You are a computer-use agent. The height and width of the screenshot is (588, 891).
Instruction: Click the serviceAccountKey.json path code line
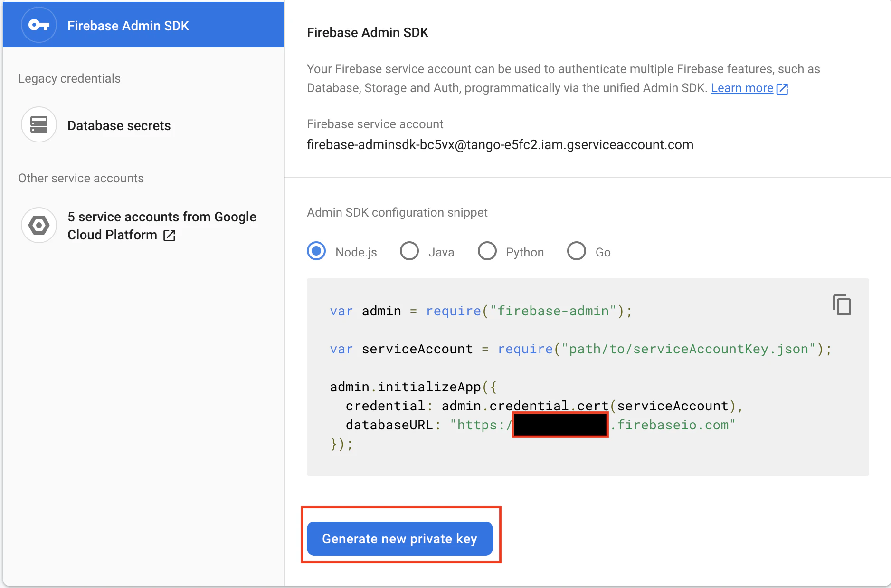[581, 349]
